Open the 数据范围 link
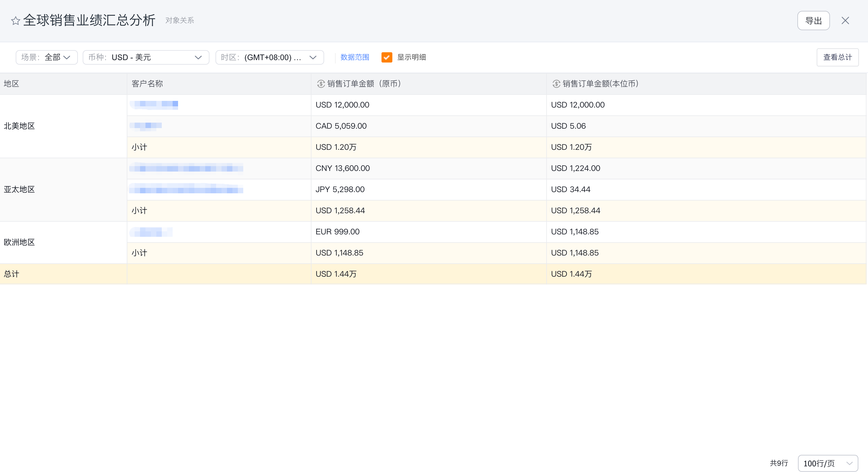Viewport: 868px width, 476px height. tap(355, 57)
